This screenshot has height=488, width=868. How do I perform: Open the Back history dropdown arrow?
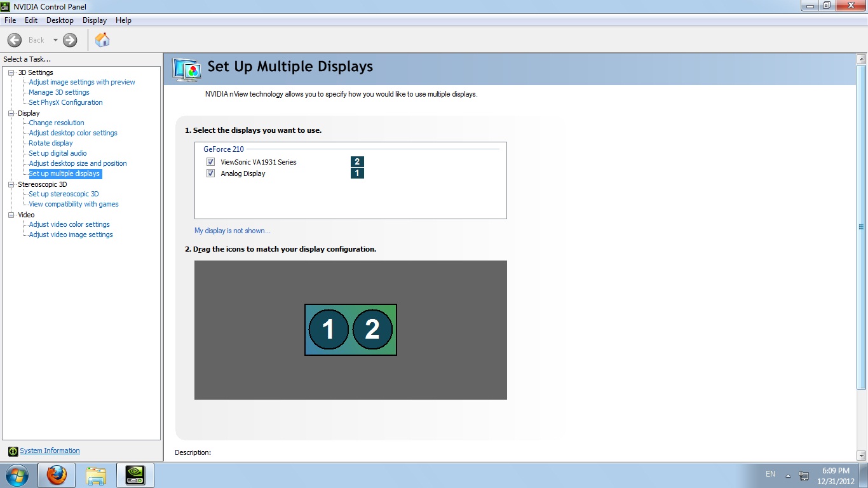55,40
